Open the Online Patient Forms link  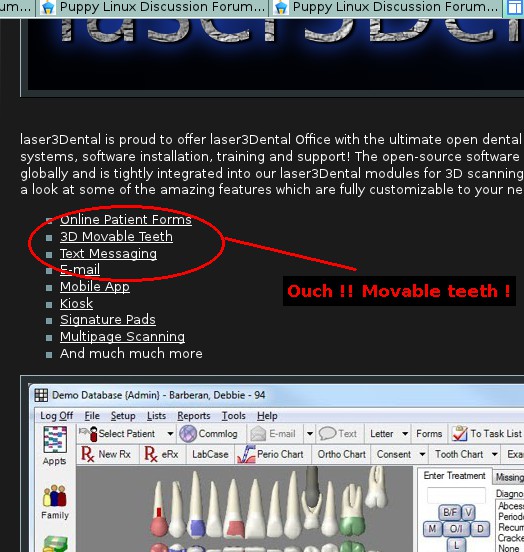(x=126, y=220)
